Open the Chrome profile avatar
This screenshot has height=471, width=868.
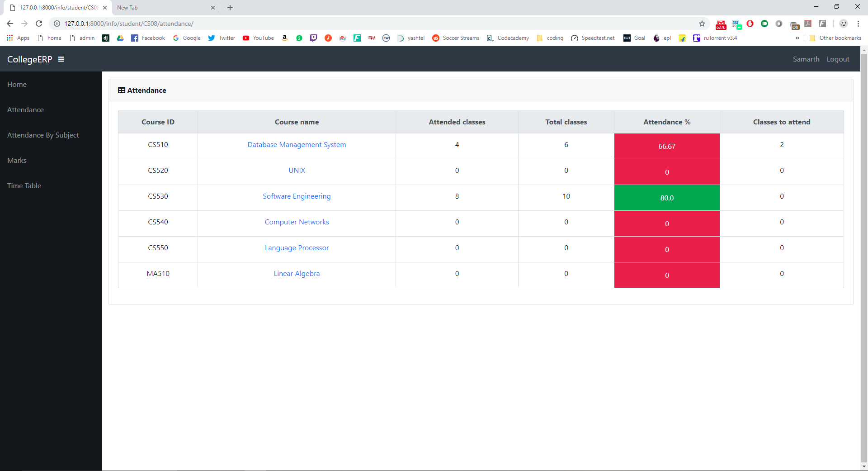point(844,24)
